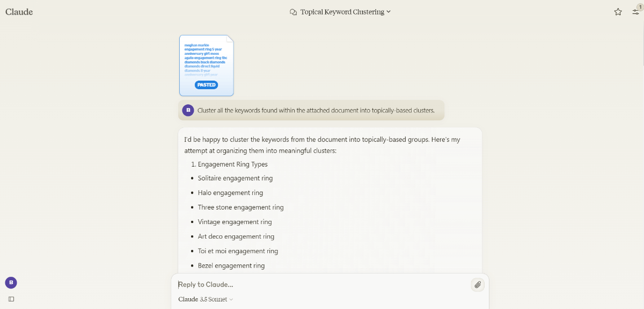644x309 pixels.
Task: Focus the Reply to Claude input field
Action: (322, 284)
